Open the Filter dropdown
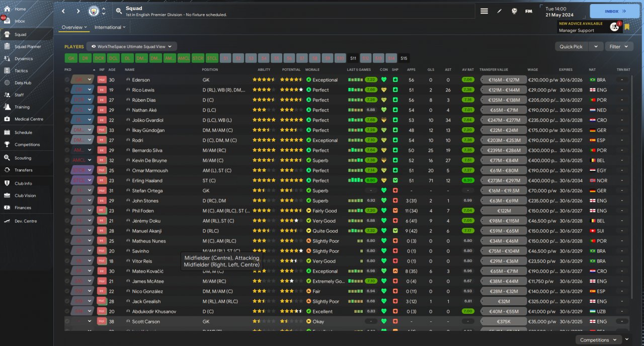The image size is (644, 346). click(x=618, y=46)
